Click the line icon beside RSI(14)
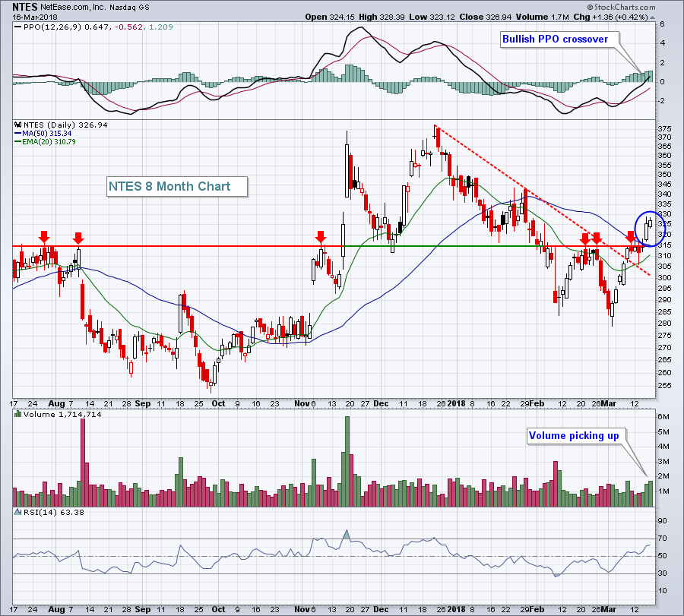Viewport: 684px width, 616px height. point(18,512)
